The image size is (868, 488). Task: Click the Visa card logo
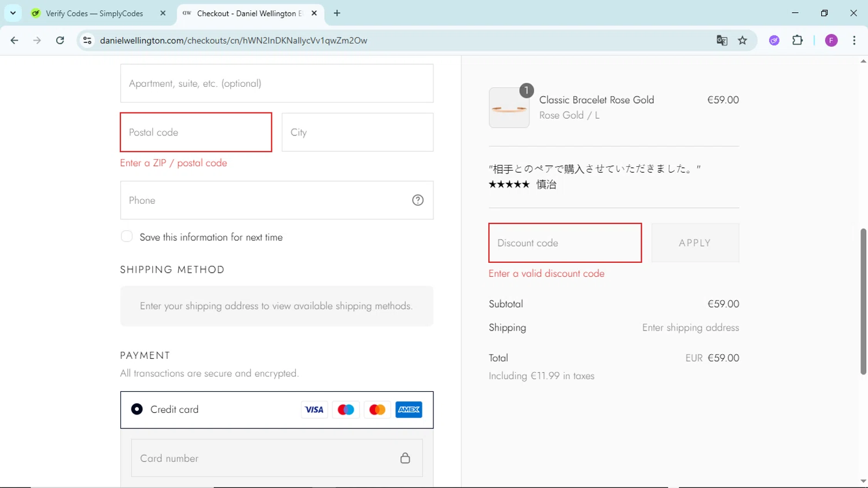pyautogui.click(x=314, y=410)
